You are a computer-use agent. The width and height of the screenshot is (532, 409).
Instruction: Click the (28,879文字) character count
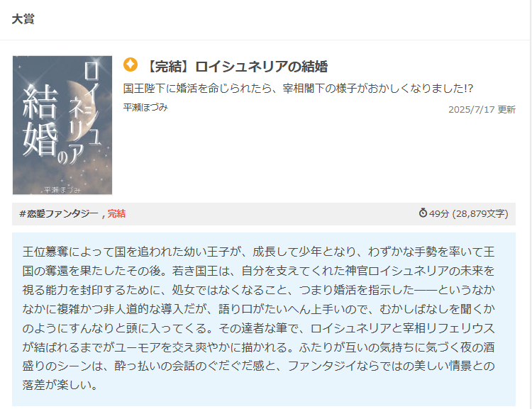point(480,213)
